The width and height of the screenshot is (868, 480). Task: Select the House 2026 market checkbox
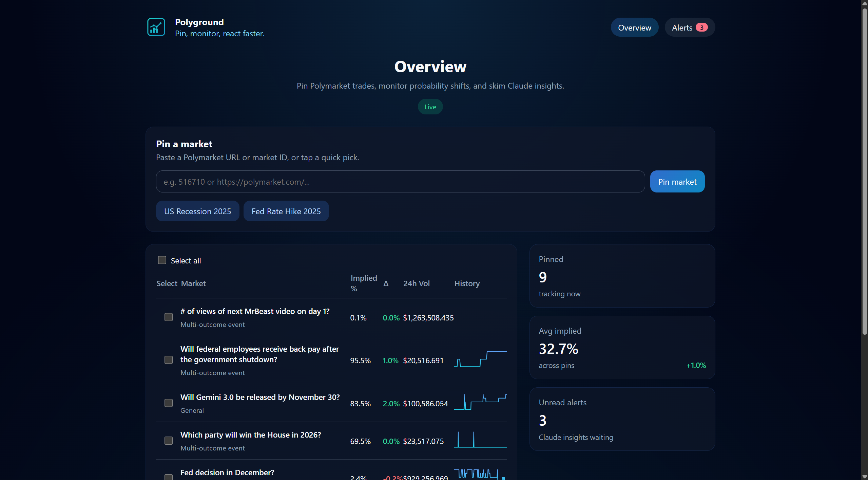pyautogui.click(x=169, y=441)
